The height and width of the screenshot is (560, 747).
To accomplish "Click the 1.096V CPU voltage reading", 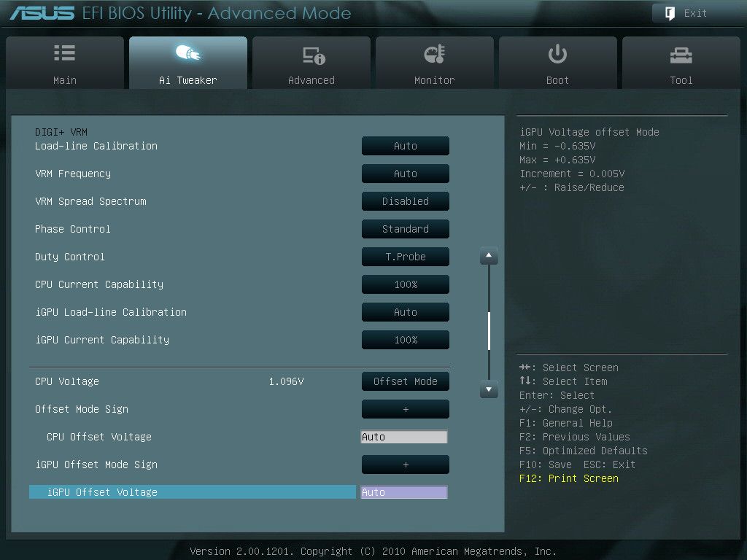I will click(286, 381).
